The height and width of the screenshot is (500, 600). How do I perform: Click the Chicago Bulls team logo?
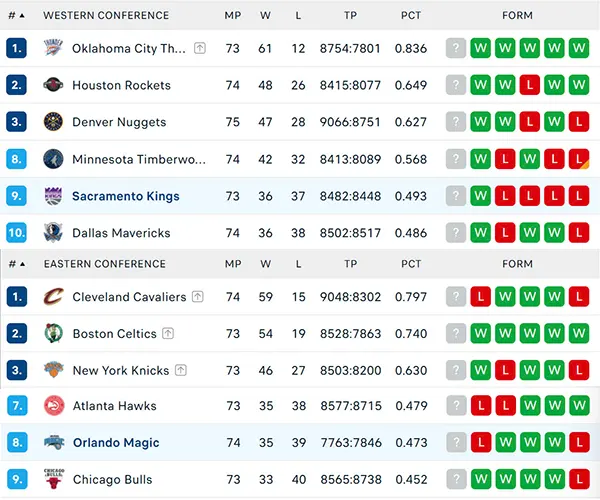pos(54,479)
